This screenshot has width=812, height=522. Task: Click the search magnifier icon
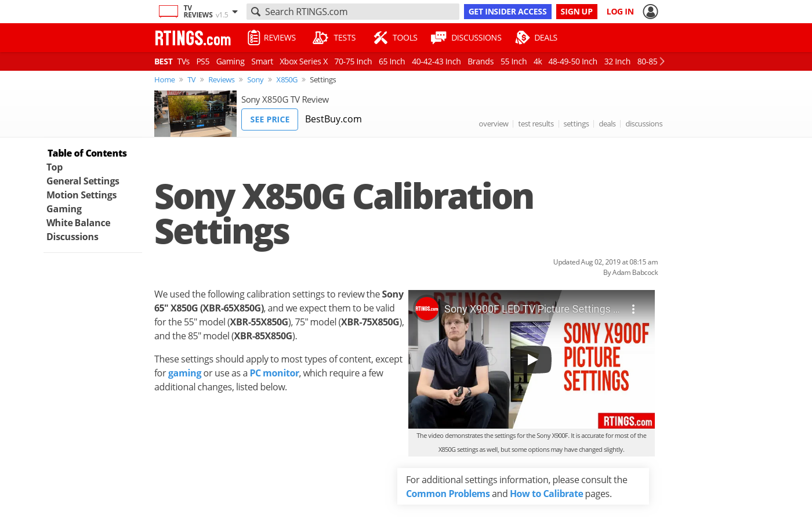256,12
